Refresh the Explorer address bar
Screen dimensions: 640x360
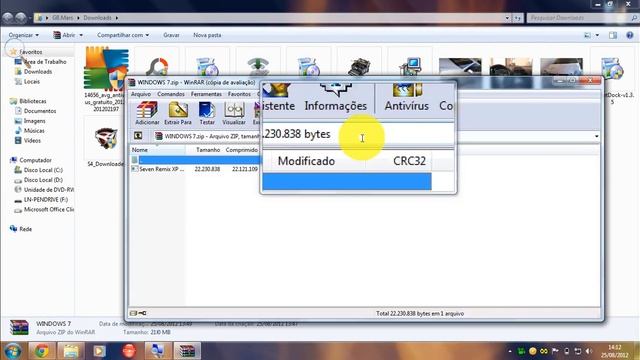[x=518, y=18]
